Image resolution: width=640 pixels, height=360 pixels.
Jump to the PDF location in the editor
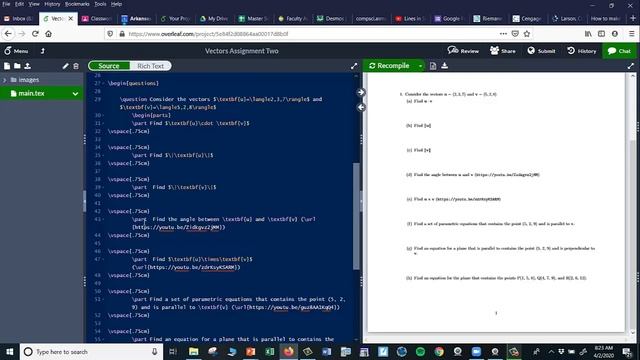click(361, 107)
